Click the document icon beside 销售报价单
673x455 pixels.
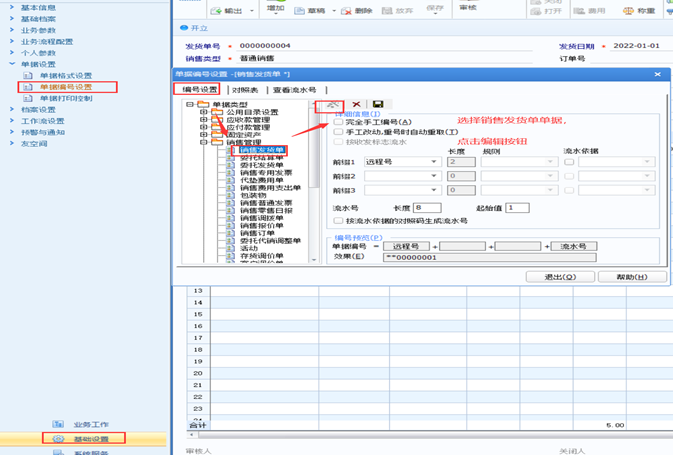click(230, 225)
